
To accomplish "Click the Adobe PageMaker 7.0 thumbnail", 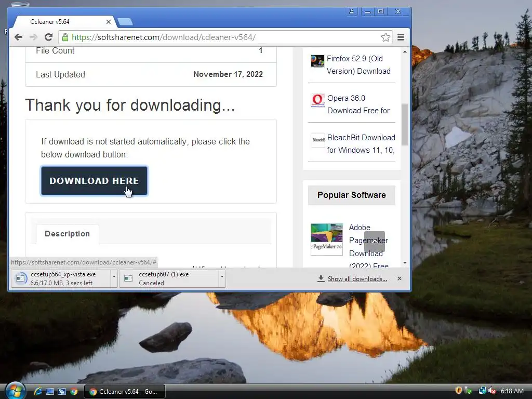I will click(327, 239).
